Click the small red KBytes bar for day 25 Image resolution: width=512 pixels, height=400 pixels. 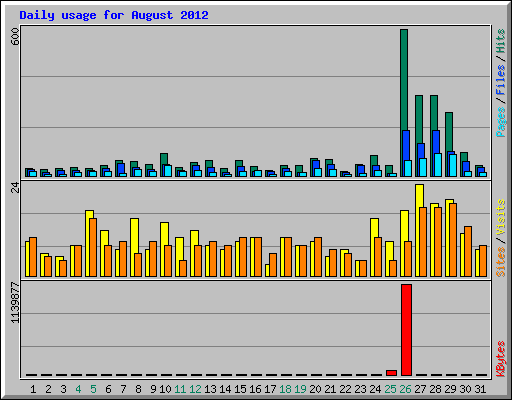coord(391,373)
